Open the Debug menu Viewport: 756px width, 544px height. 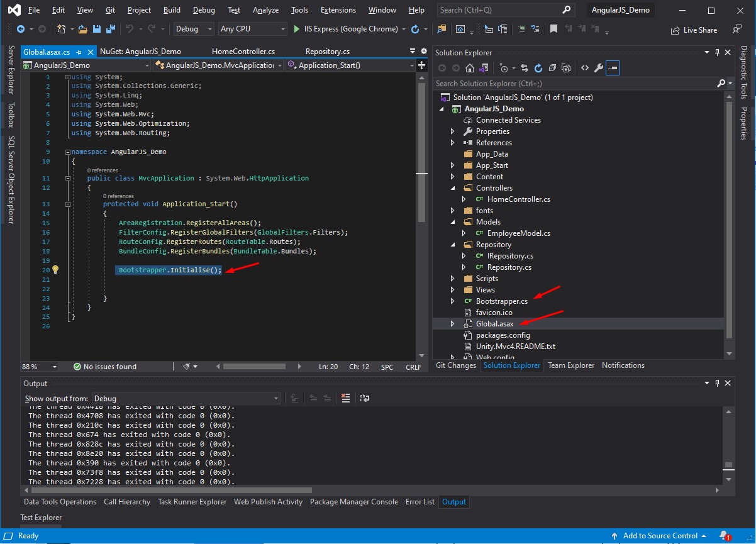[204, 9]
